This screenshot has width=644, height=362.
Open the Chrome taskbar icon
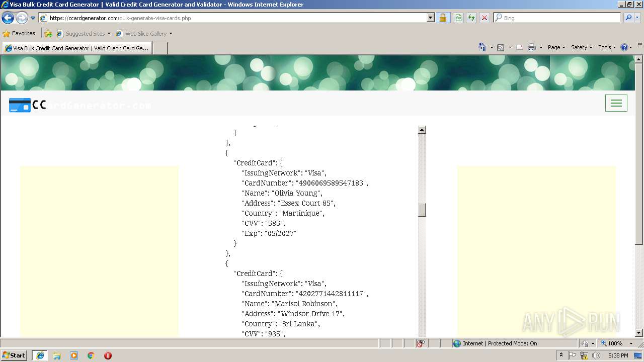click(x=91, y=355)
